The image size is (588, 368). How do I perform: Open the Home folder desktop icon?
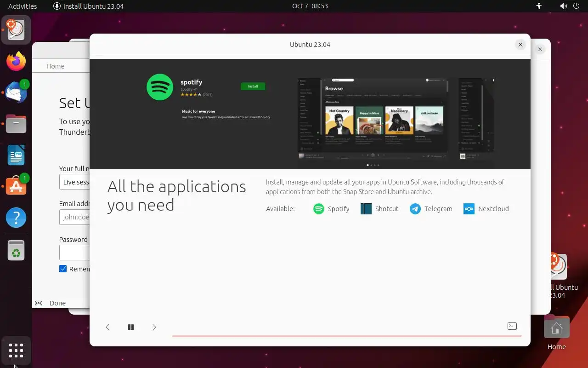(x=557, y=333)
